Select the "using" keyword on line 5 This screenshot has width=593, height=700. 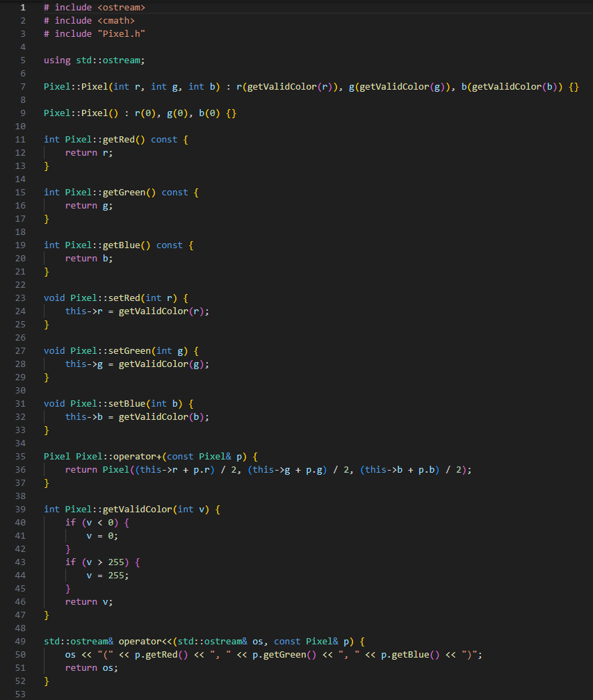(57, 60)
